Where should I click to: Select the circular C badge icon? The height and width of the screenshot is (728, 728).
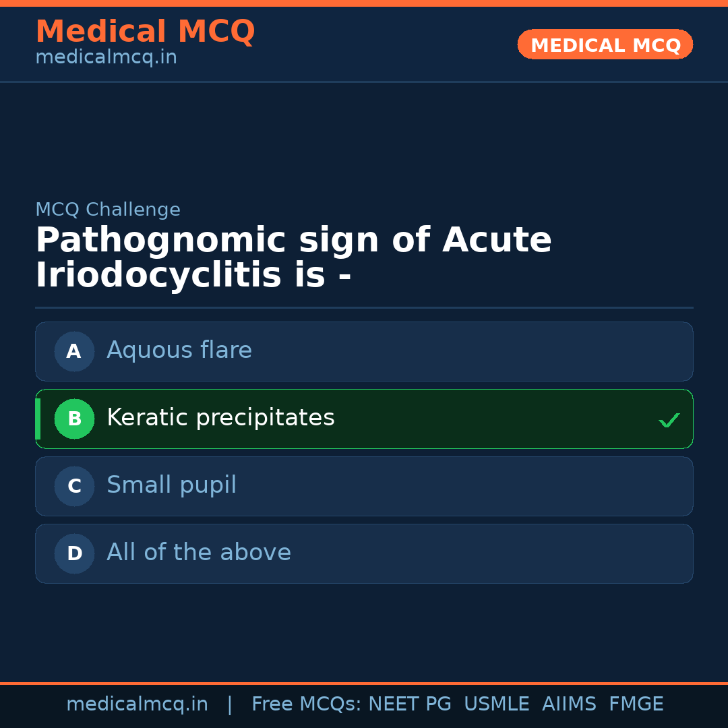[x=74, y=486]
